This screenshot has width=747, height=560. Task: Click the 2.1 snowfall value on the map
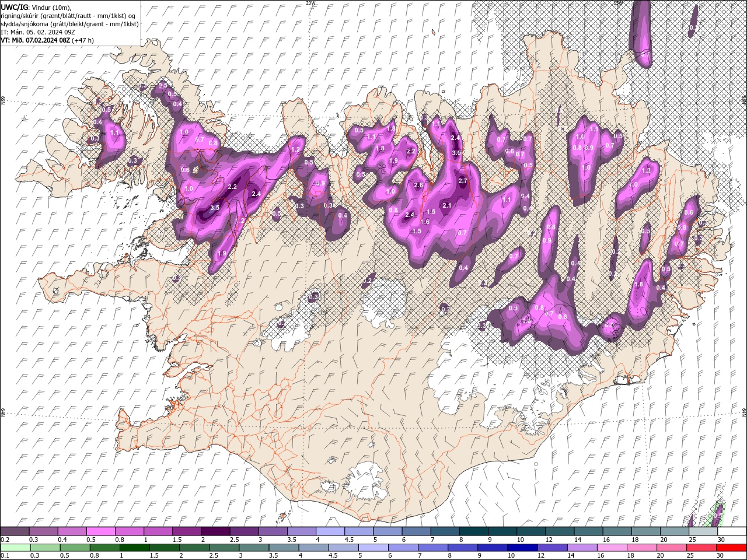pyautogui.click(x=447, y=205)
